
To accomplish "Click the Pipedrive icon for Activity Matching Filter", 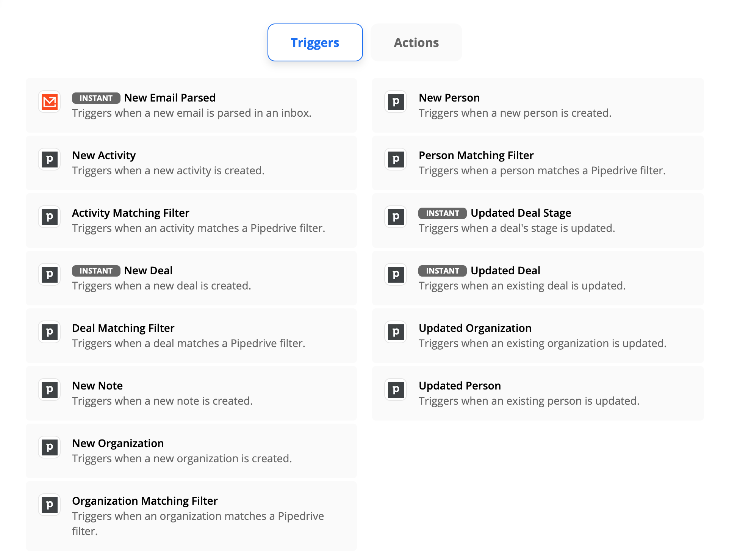I will [x=49, y=217].
